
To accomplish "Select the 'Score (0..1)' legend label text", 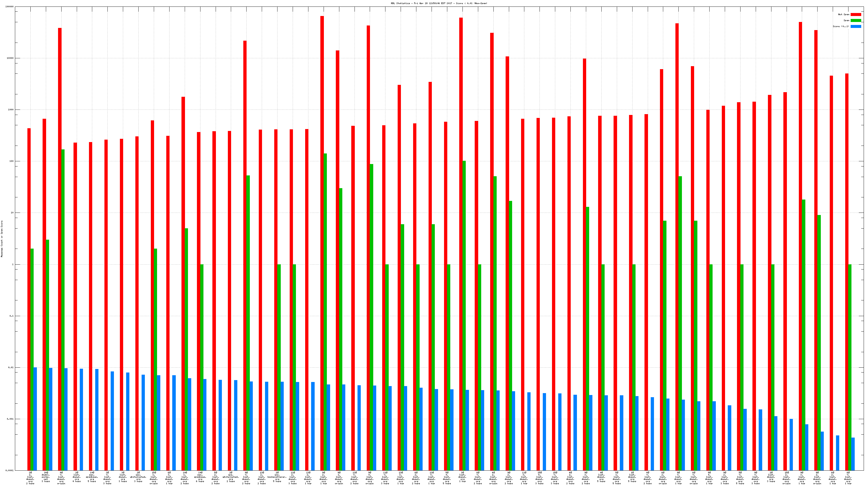I will pos(841,26).
